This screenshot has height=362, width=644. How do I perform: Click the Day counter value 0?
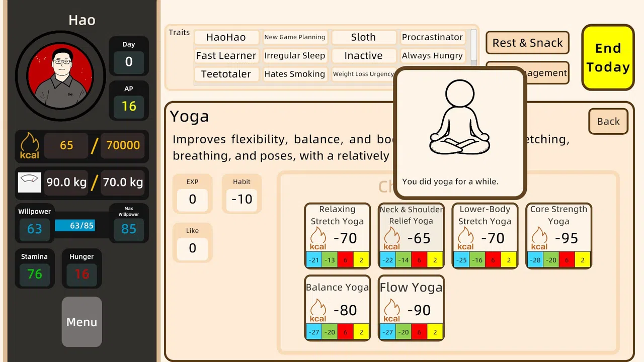129,62
